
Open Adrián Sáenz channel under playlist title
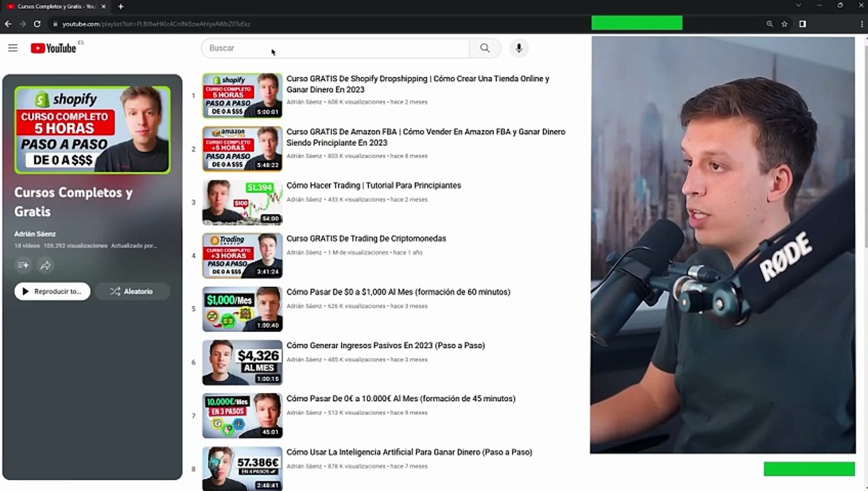[x=35, y=234]
